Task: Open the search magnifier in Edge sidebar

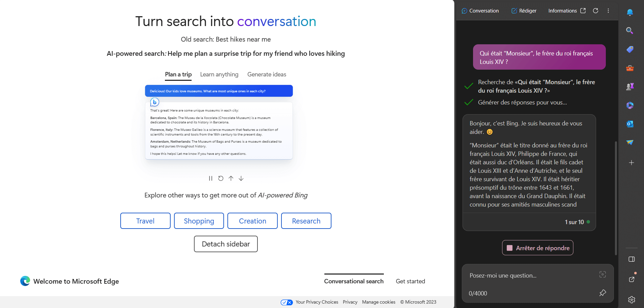Action: 629,31
